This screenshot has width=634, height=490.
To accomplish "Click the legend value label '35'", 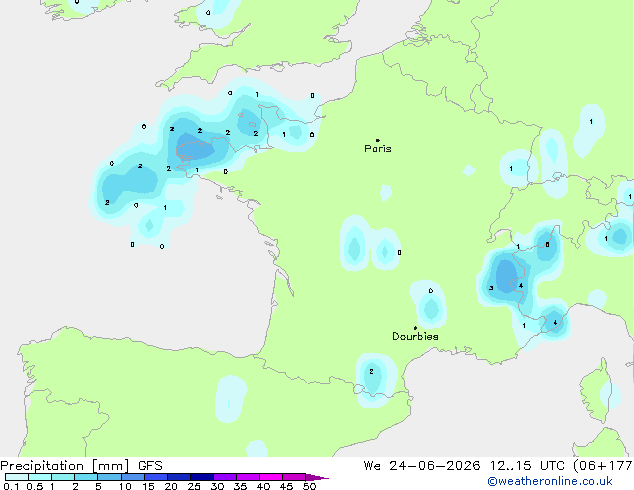I will tap(240, 486).
